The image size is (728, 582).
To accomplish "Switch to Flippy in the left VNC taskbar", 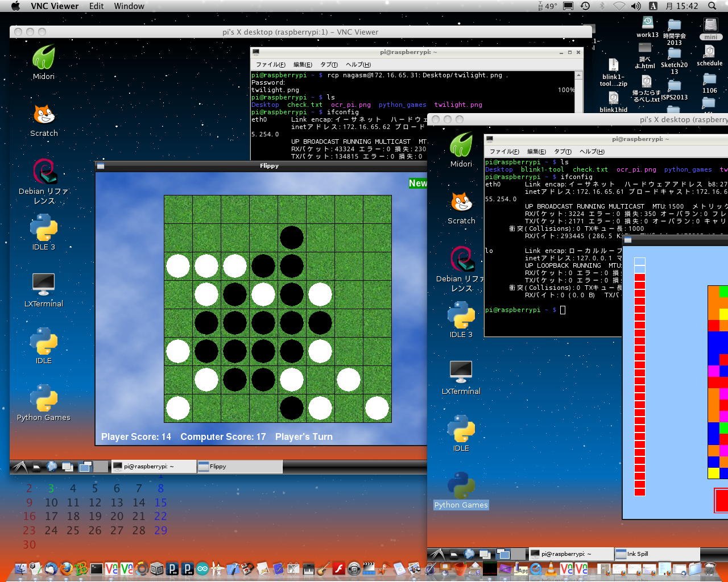I will [239, 467].
